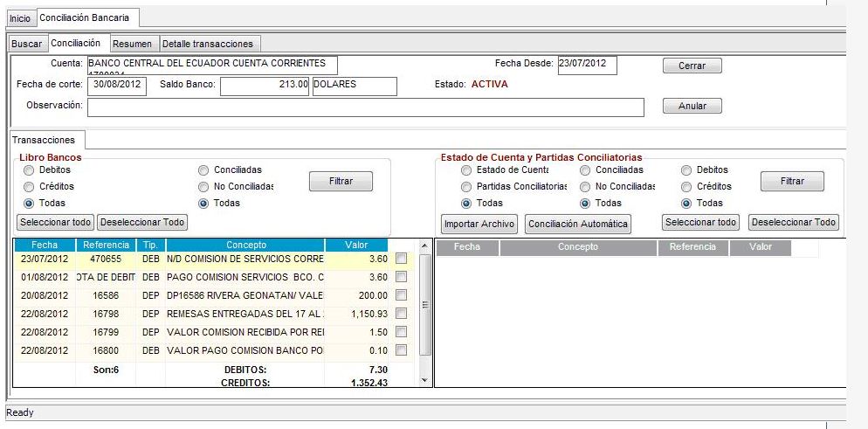The image size is (868, 429).
Task: Click the Libro Bancos table scroll-down arrow
Action: click(x=424, y=380)
